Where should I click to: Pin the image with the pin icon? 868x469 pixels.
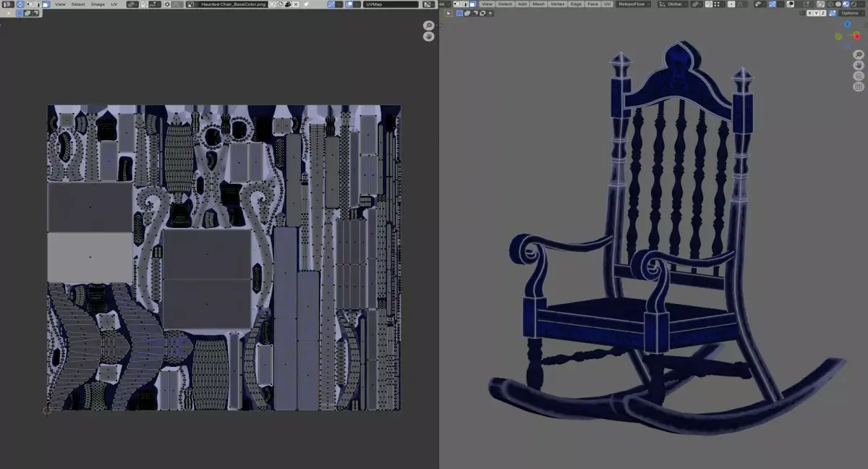point(306,4)
